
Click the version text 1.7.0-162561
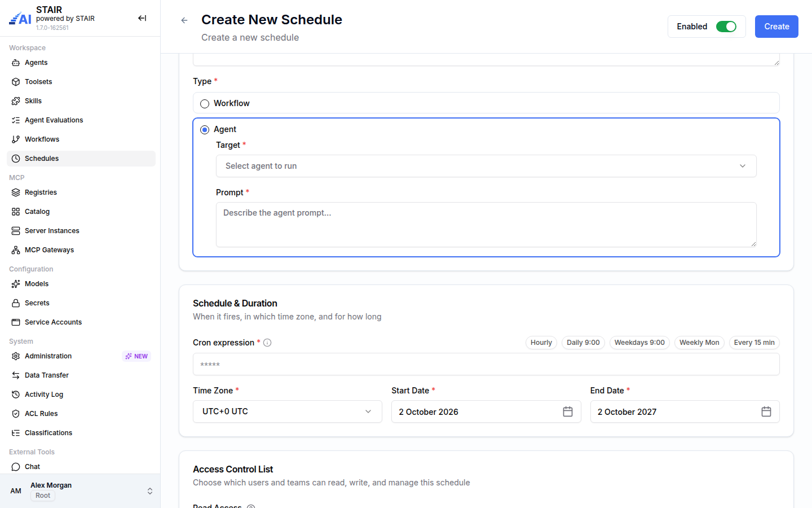pyautogui.click(x=52, y=28)
